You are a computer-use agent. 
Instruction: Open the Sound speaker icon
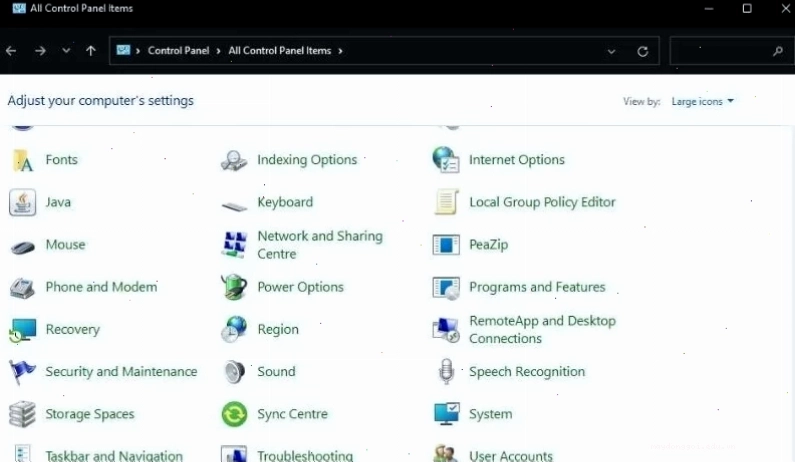click(x=234, y=372)
